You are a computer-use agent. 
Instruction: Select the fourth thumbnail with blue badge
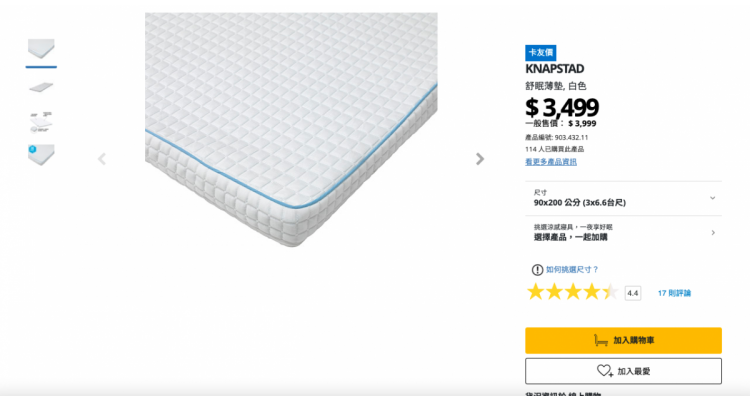coord(41,155)
